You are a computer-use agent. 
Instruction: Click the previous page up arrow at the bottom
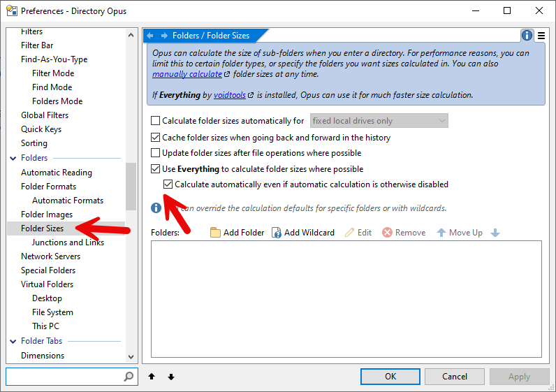(152, 377)
